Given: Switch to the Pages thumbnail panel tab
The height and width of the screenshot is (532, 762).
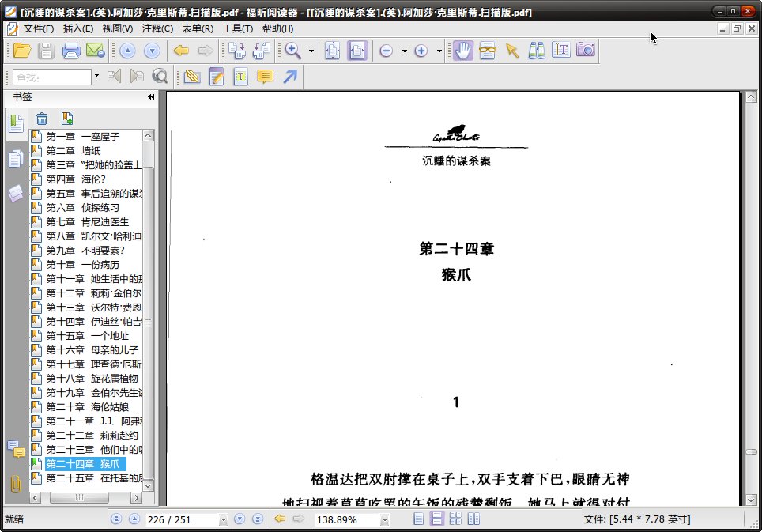Looking at the screenshot, I should (16, 158).
